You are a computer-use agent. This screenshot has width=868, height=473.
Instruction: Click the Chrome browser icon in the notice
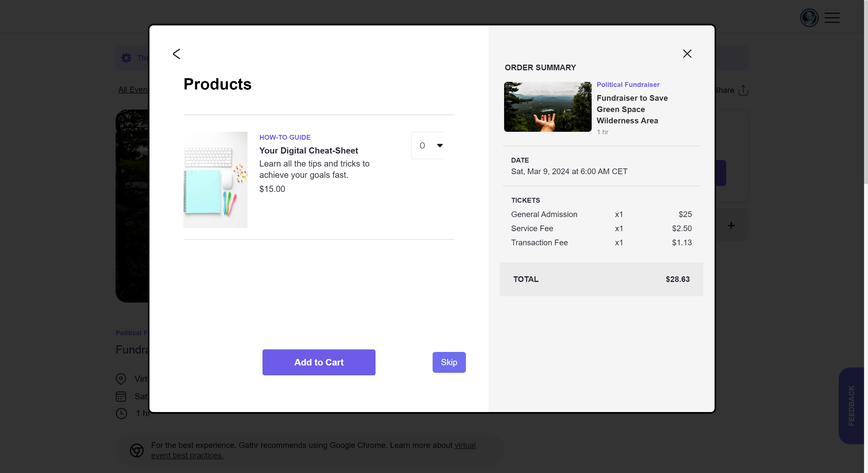137,450
